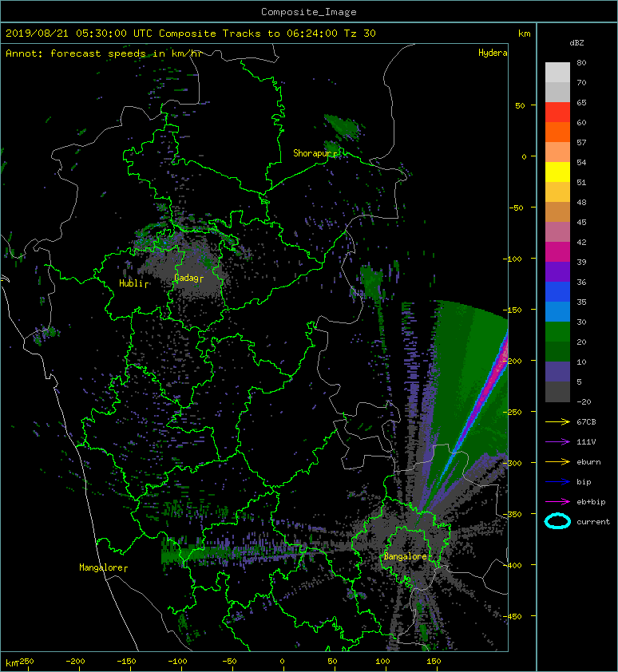Click the magenta arrow beside eb+bip
The image size is (618, 672).
coord(557,502)
